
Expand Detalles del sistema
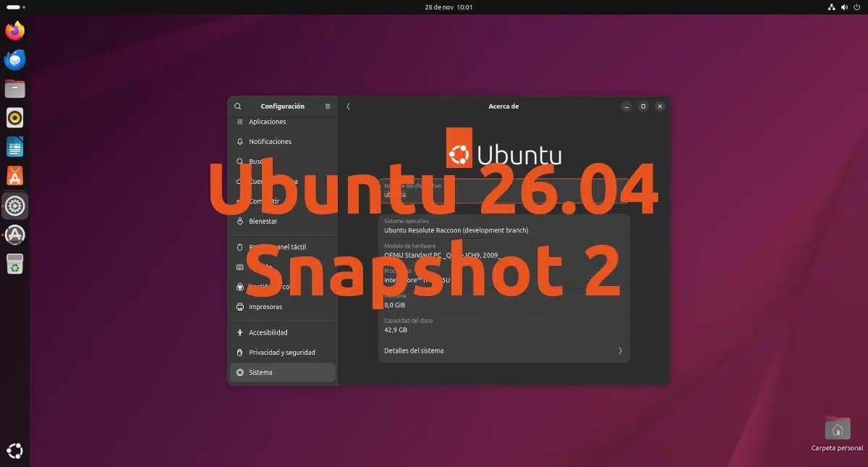pos(503,350)
